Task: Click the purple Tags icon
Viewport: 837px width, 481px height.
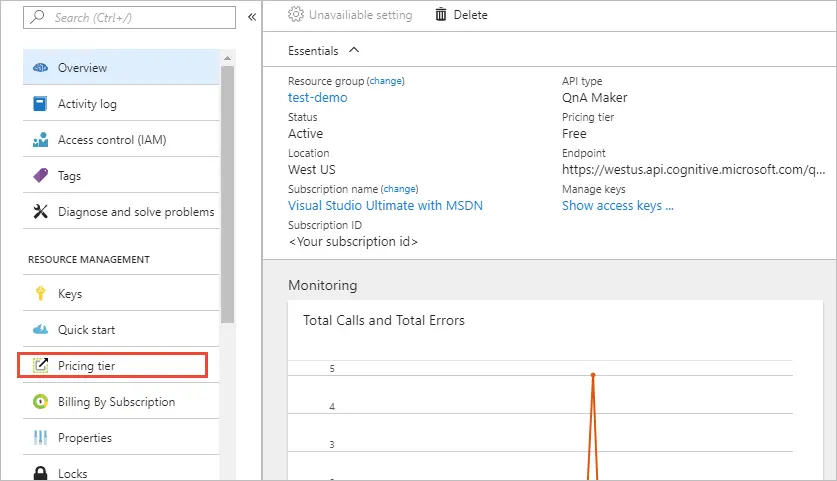Action: tap(41, 176)
